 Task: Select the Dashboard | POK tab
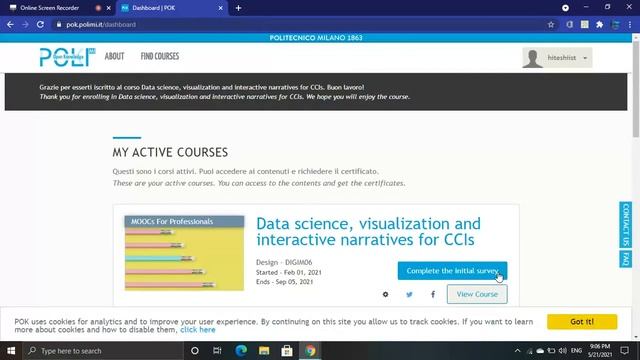(x=154, y=8)
